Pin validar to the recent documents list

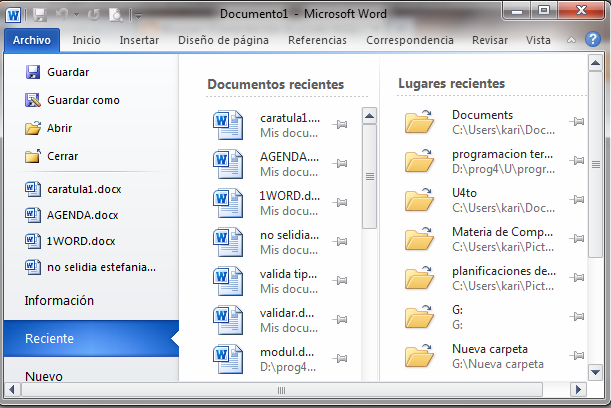point(340,320)
